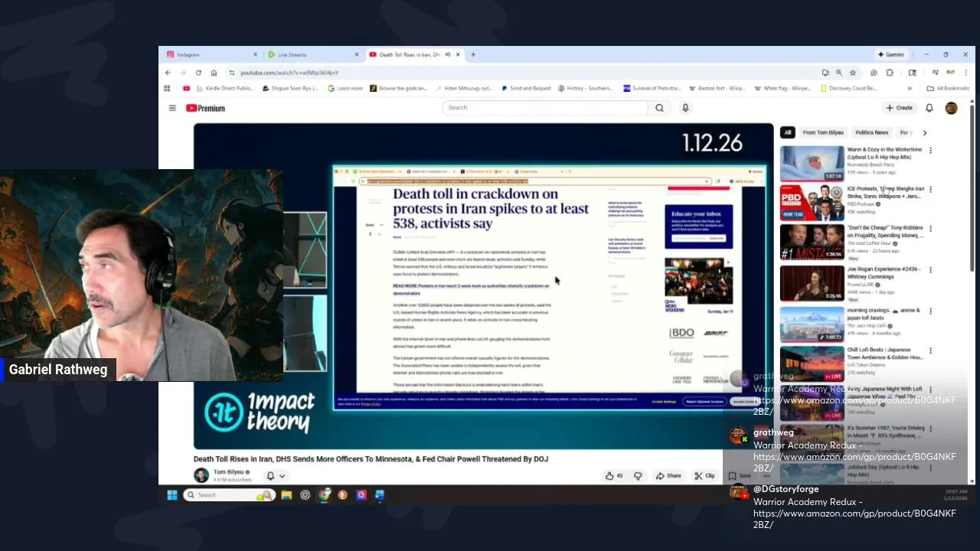Open Joe Rogan Experience #2436 video
Image resolution: width=980 pixels, height=551 pixels.
812,283
